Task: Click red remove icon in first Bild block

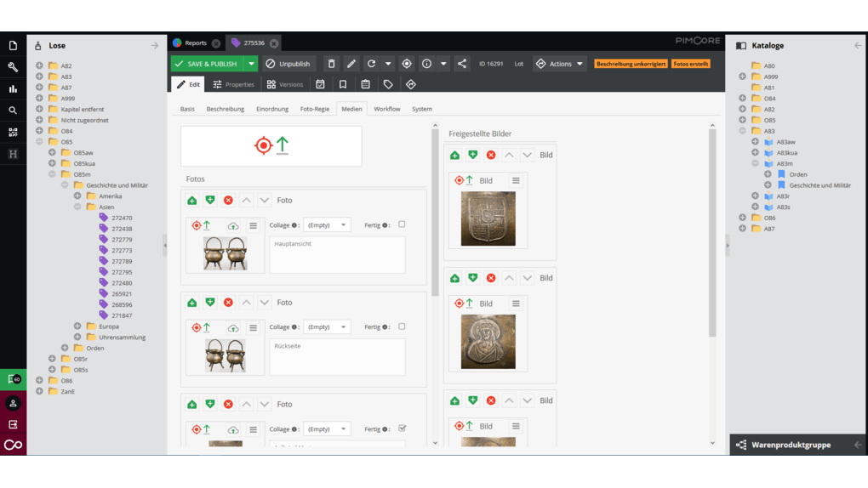Action: point(491,155)
